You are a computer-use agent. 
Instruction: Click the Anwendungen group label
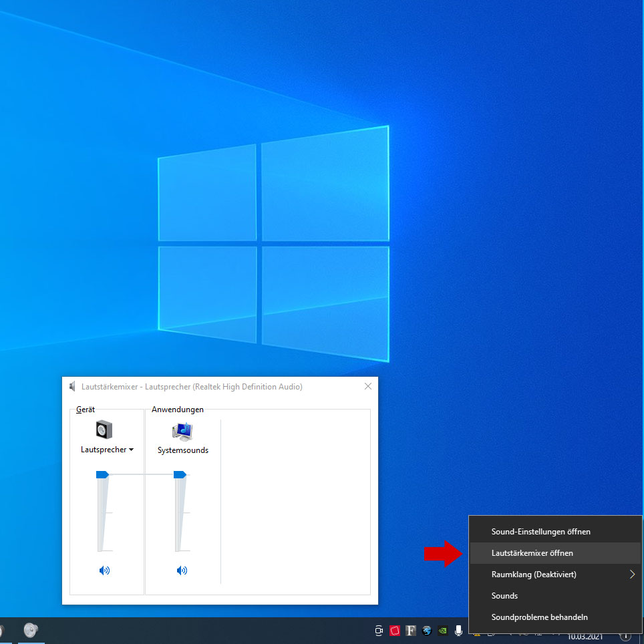[x=178, y=409]
